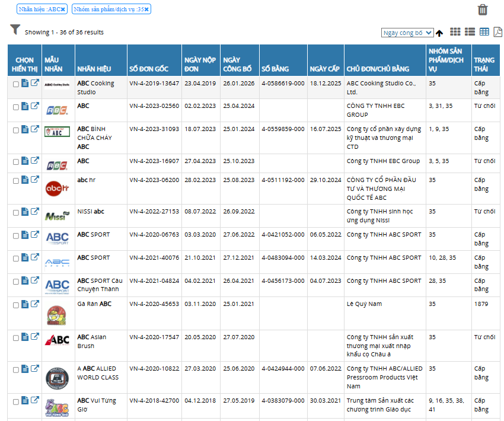The height and width of the screenshot is (421, 504).
Task: Remove the Nhãn hiệu ABC filter
Action: pos(63,9)
